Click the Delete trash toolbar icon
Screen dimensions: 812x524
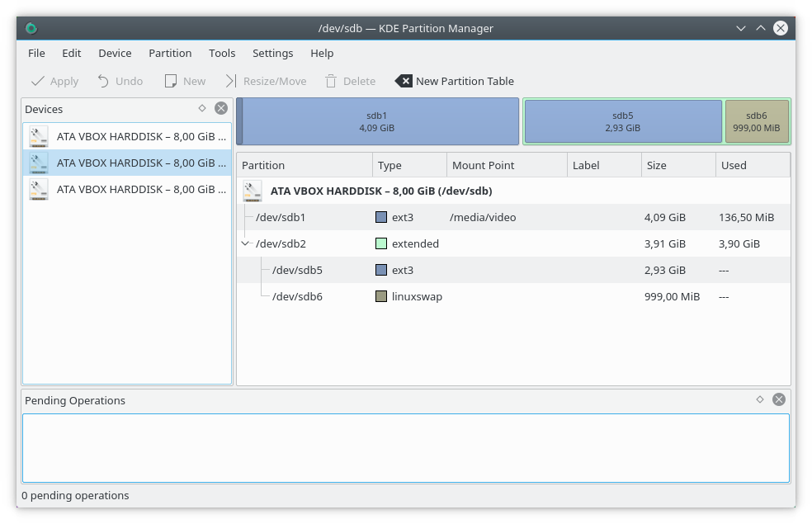click(x=331, y=81)
